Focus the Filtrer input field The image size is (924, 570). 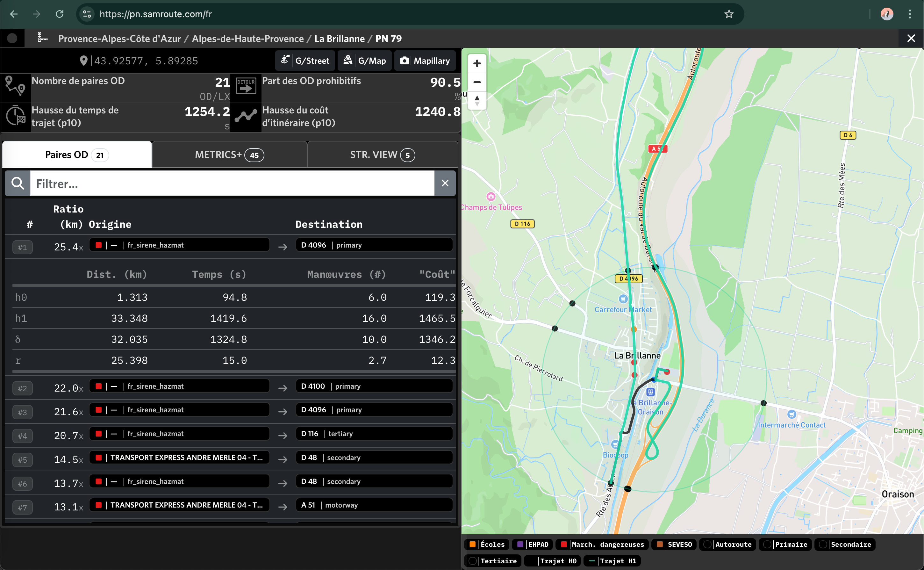tap(232, 183)
